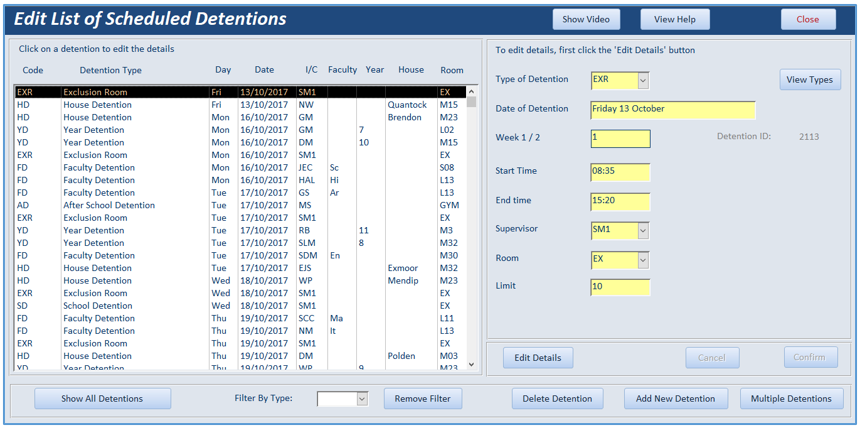Expand the Filter By Type combo box

(362, 399)
